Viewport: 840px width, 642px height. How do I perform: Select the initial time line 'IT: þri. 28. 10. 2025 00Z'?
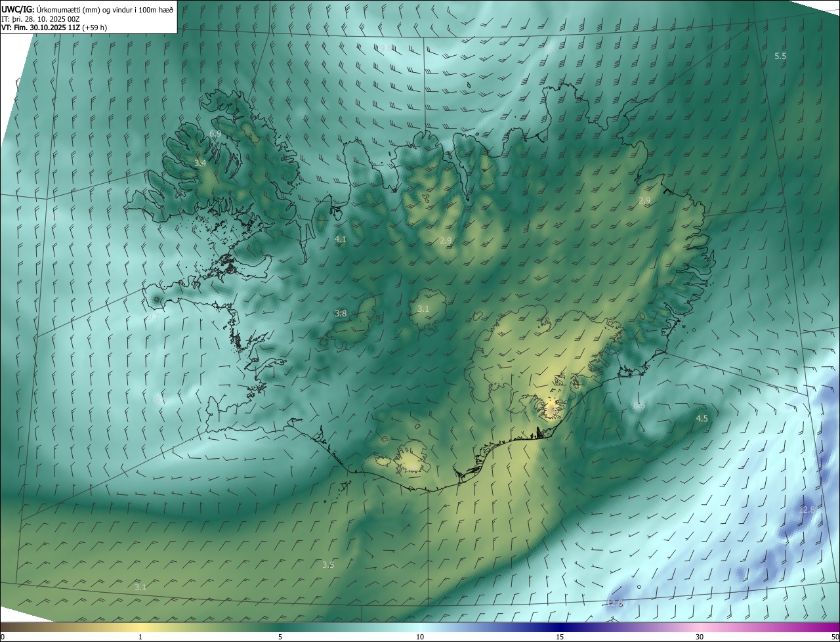click(x=41, y=18)
